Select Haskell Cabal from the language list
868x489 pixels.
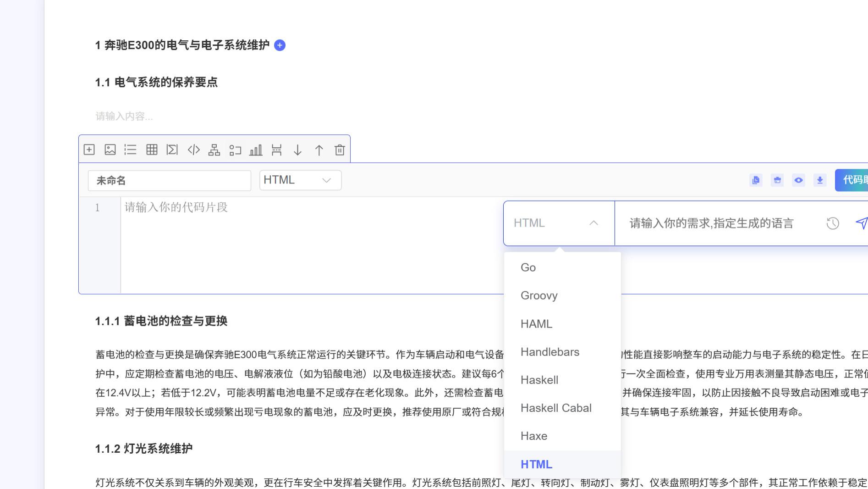[556, 408]
